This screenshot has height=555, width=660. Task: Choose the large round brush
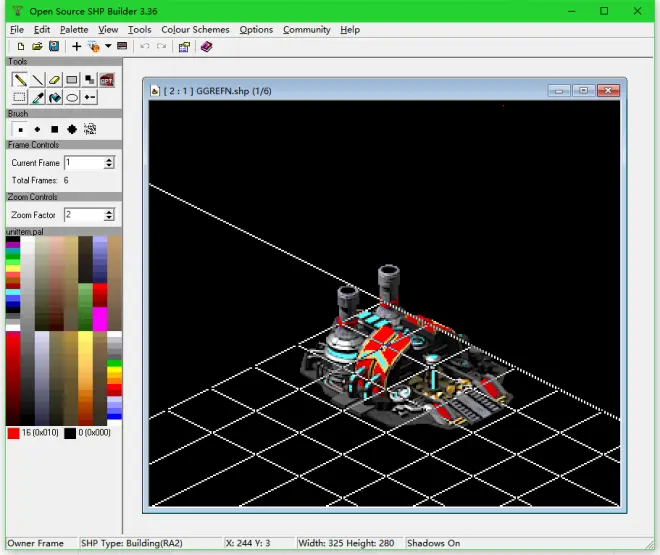72,129
